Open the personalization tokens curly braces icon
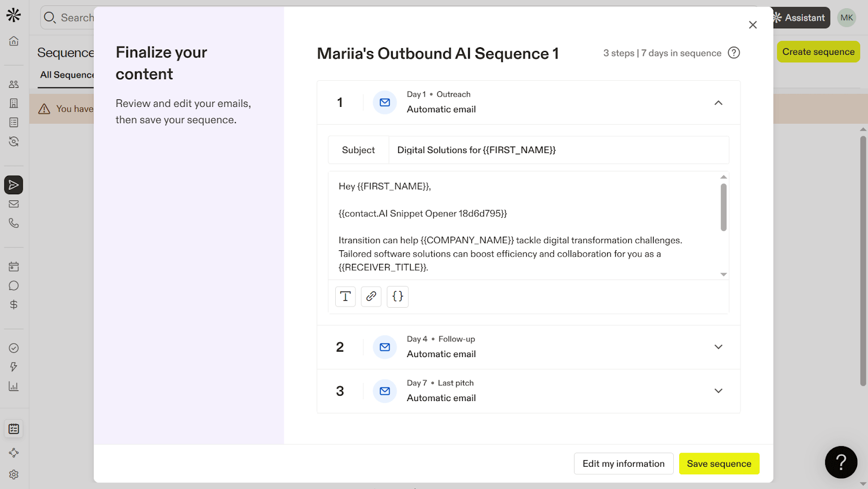The width and height of the screenshot is (868, 489). [398, 296]
